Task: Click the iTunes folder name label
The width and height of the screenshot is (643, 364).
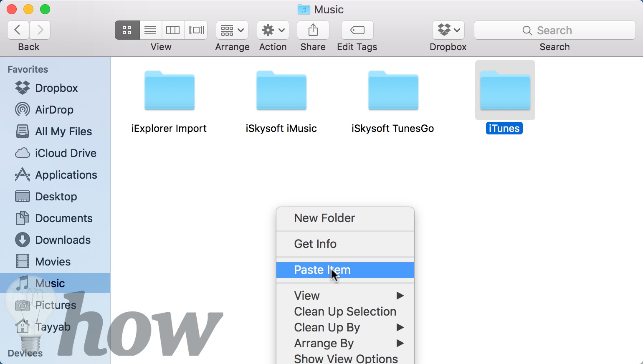Action: coord(504,129)
